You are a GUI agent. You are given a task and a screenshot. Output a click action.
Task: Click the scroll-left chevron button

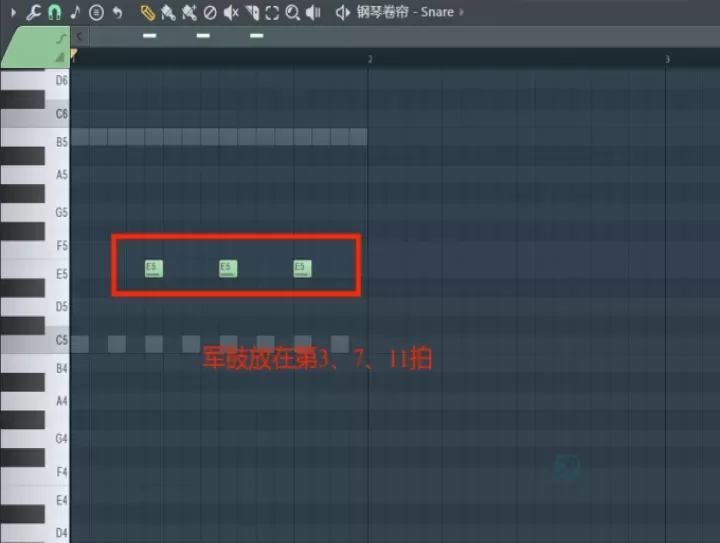tap(79, 36)
